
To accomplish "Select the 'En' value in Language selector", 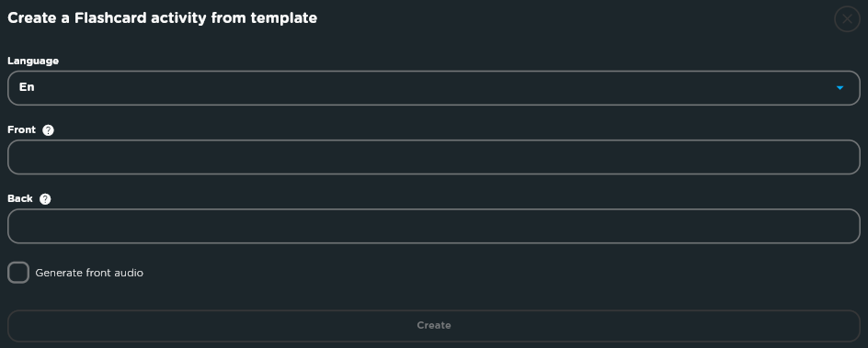I will coord(27,87).
